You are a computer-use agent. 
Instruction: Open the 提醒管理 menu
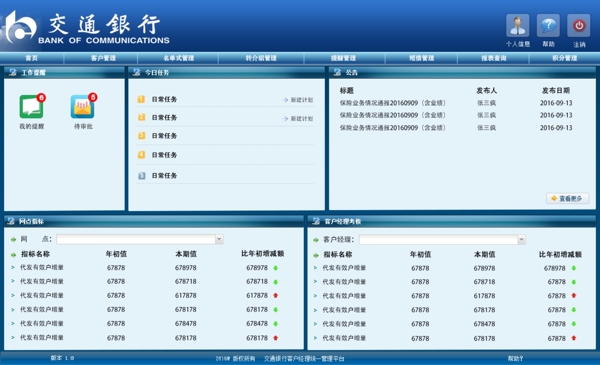(x=343, y=58)
